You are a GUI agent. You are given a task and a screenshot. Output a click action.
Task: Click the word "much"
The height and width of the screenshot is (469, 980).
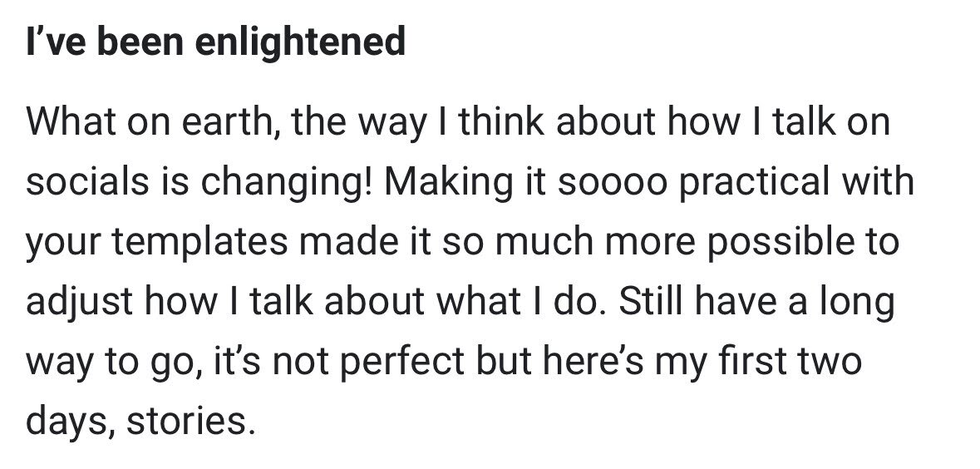point(544,241)
